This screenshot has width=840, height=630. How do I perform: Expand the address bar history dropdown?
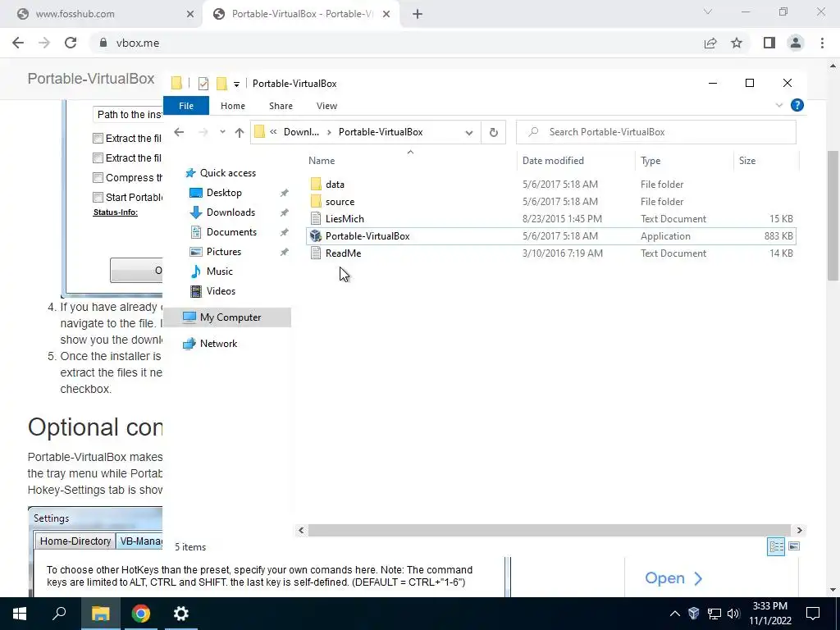click(x=468, y=132)
